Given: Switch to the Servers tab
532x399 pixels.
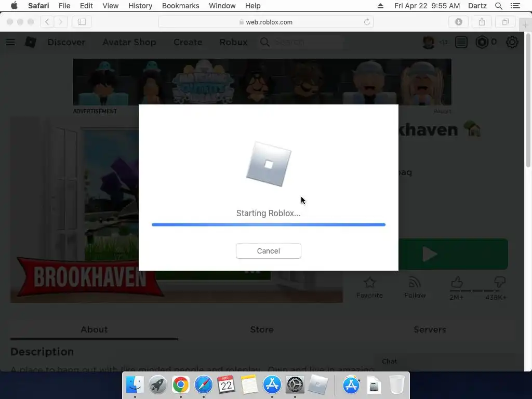Looking at the screenshot, I should [x=430, y=329].
